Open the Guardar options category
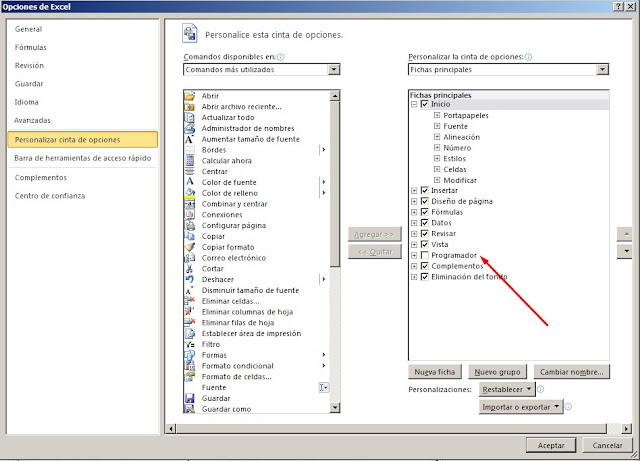The height and width of the screenshot is (461, 640). pos(29,84)
